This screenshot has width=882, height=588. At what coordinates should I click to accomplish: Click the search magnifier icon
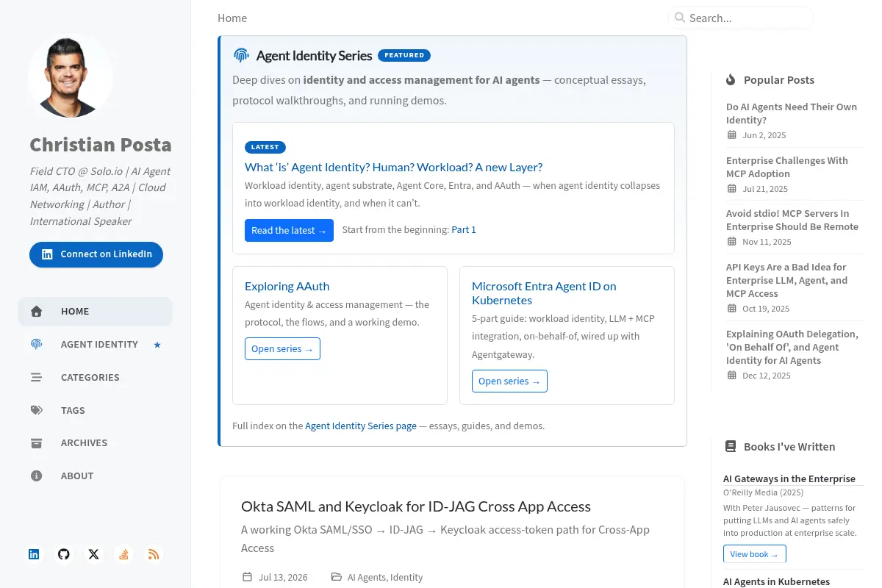click(x=680, y=18)
